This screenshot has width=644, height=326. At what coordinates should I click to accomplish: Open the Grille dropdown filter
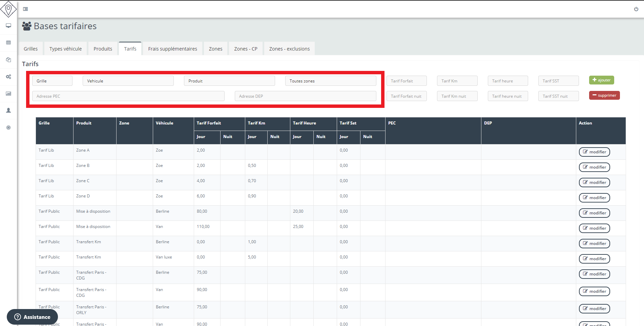pyautogui.click(x=52, y=81)
